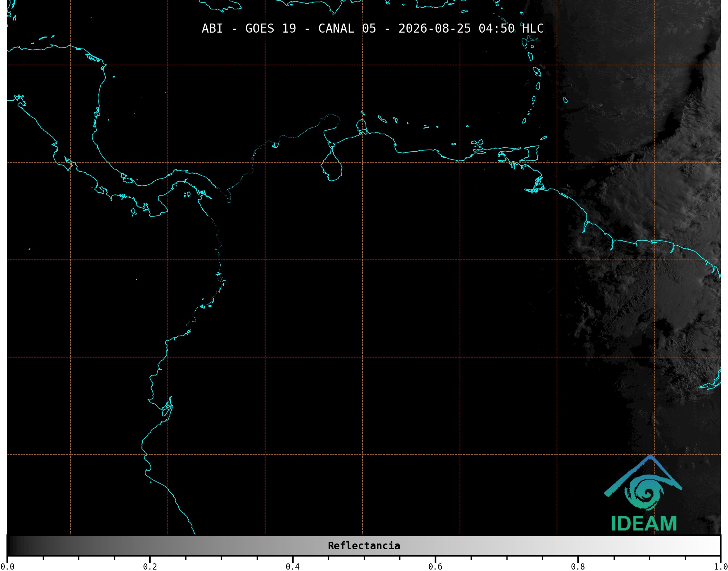The image size is (728, 571).
Task: Click the "0.0" colorbar tick label
Action: (x=7, y=566)
